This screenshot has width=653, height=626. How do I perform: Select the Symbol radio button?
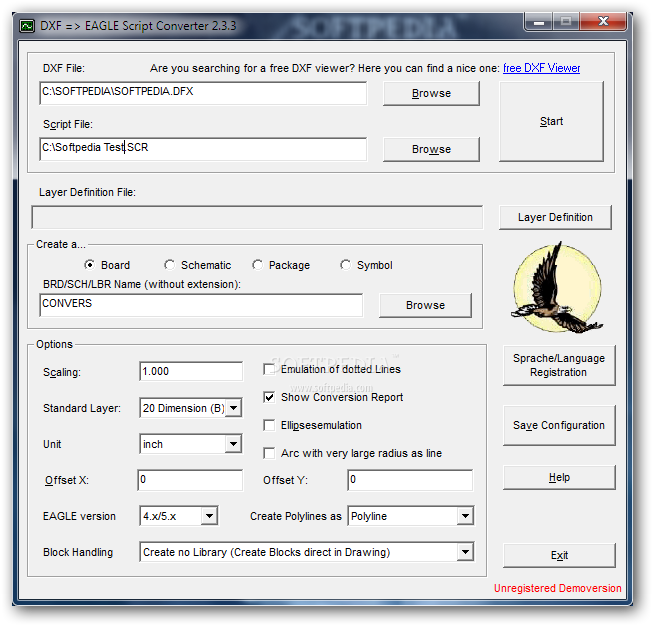(x=345, y=264)
